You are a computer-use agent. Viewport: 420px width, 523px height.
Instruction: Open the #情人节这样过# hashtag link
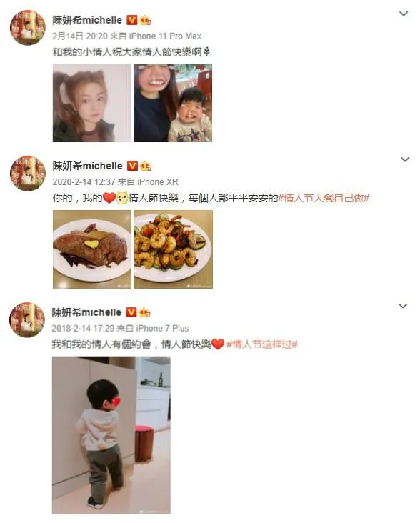click(x=262, y=344)
